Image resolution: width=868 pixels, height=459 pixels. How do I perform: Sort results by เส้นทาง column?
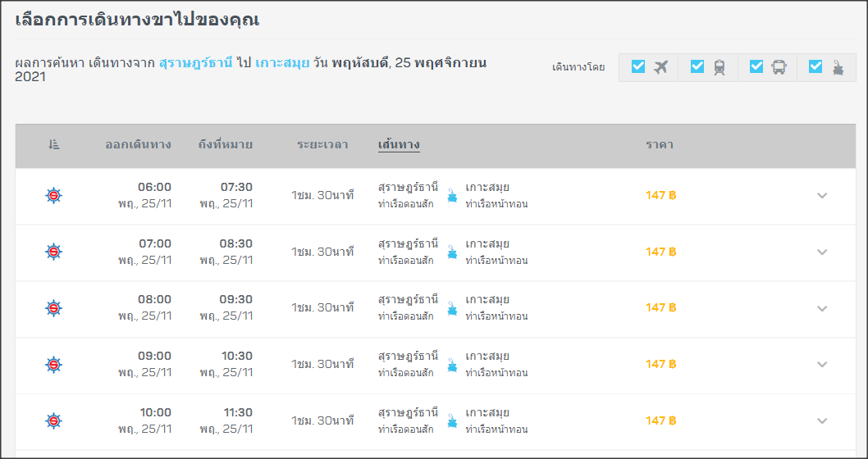(399, 145)
